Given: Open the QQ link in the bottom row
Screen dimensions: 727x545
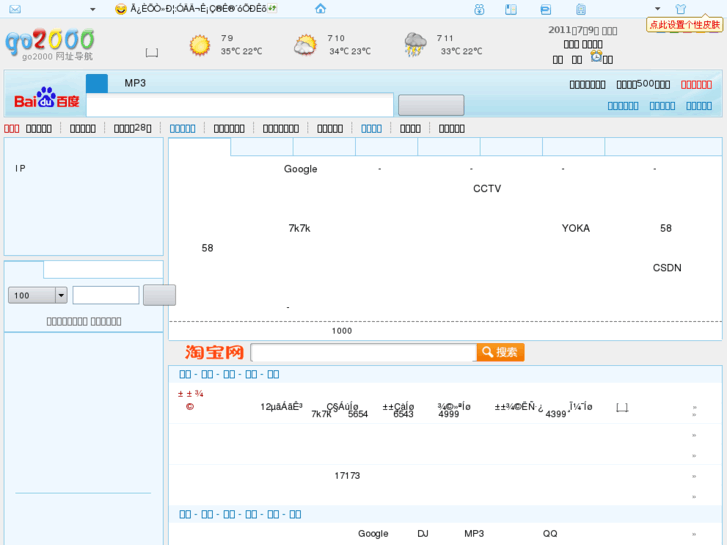Looking at the screenshot, I should [550, 533].
